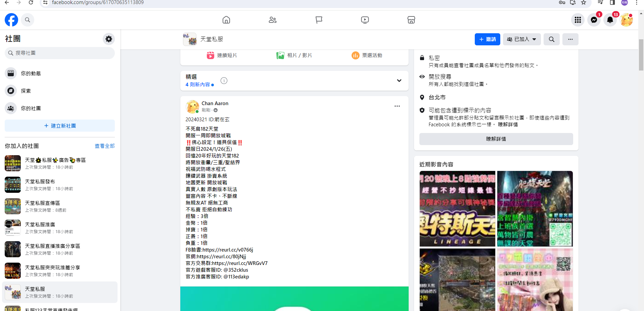Click the 邀請 invite button
Viewport: 644px width, 311px height.
pos(488,39)
